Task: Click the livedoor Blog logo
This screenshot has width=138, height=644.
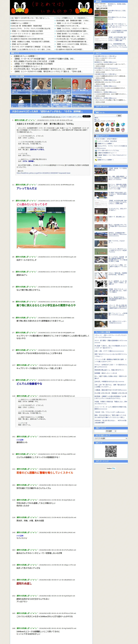Action: [111, 468]
